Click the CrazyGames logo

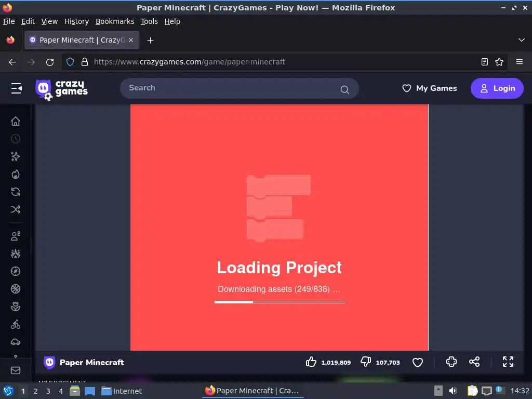click(x=61, y=89)
